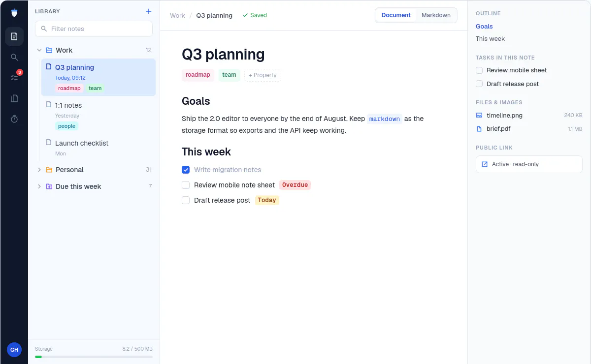Click the brief.pdf document file icon

[479, 129]
